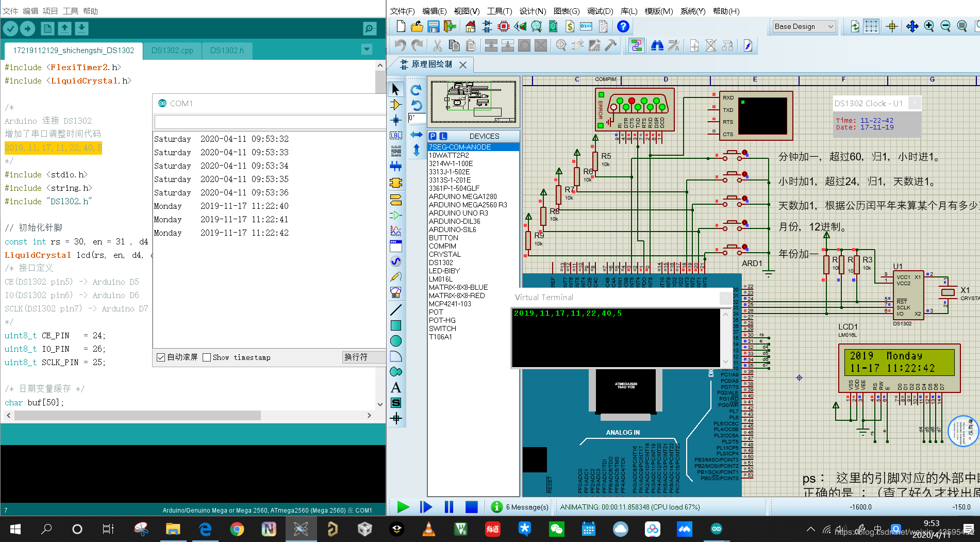Click X-Mirror horizontal flip icon
Viewport: 980px width, 542px height.
click(x=416, y=135)
